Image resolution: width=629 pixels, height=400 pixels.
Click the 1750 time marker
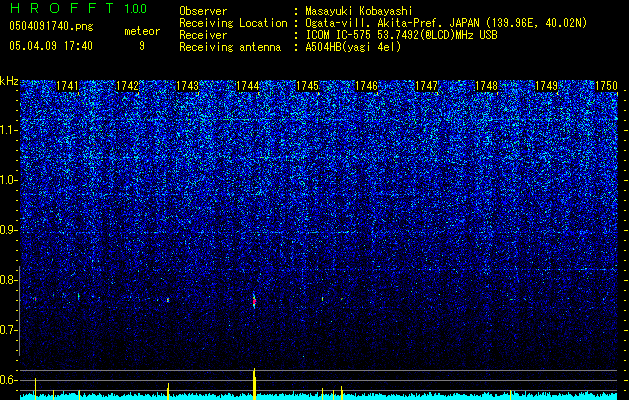tap(606, 86)
